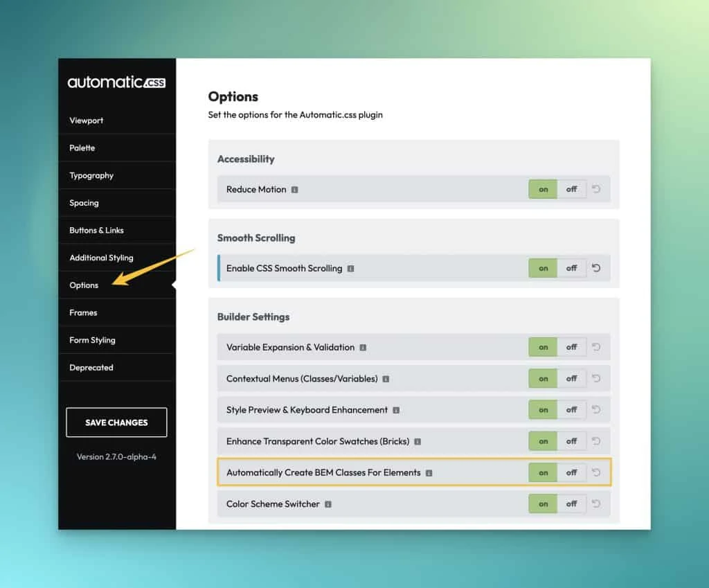This screenshot has width=709, height=588.
Task: Toggle Enhance Transparent Color Swatches on
Action: tap(542, 441)
